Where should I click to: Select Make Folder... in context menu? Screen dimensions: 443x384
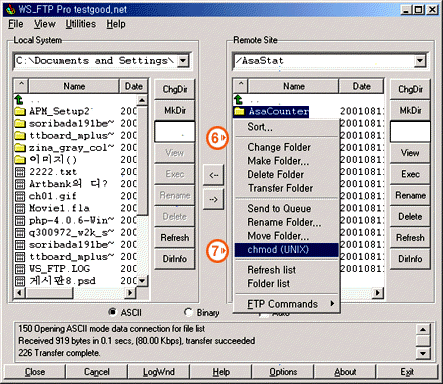point(287,161)
